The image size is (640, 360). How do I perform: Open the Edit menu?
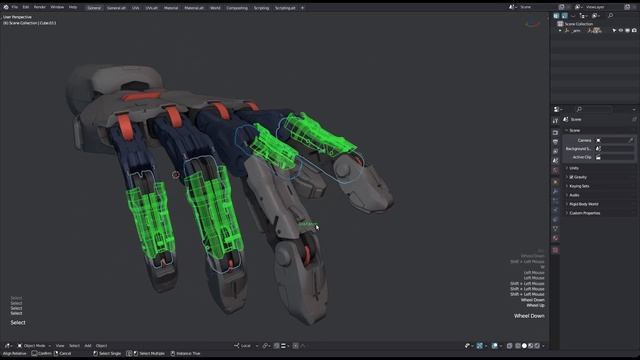(26, 7)
